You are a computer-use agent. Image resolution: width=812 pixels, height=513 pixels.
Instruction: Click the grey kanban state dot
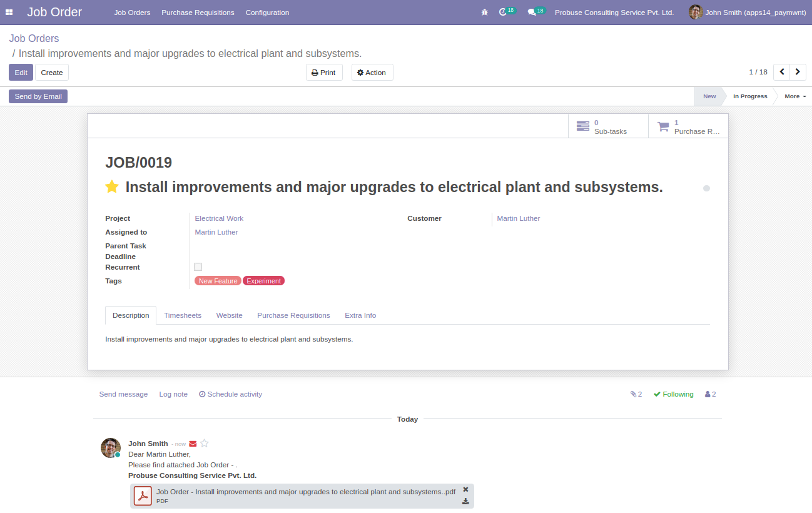pos(706,188)
